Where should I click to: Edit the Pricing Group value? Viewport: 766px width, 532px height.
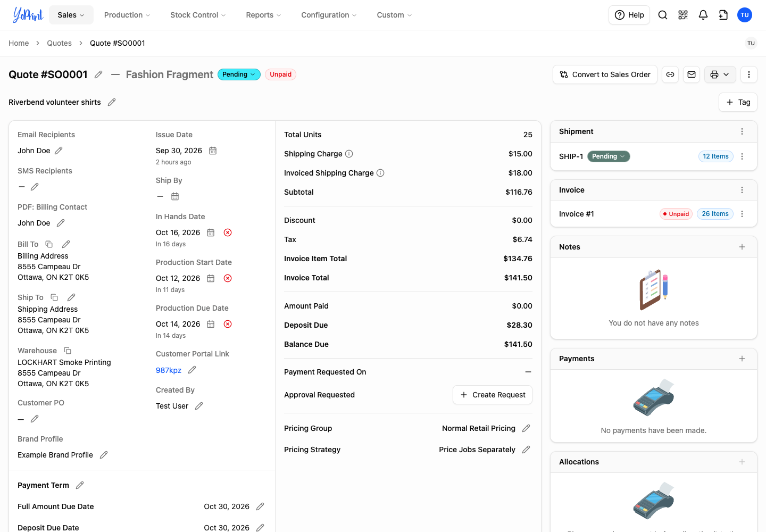[x=526, y=428]
